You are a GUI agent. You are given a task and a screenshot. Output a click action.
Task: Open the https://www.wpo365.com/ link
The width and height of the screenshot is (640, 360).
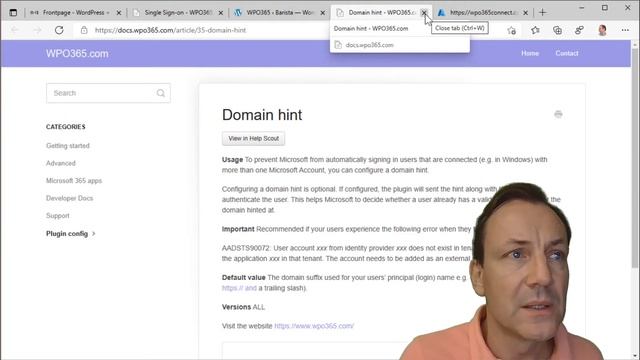314,326
